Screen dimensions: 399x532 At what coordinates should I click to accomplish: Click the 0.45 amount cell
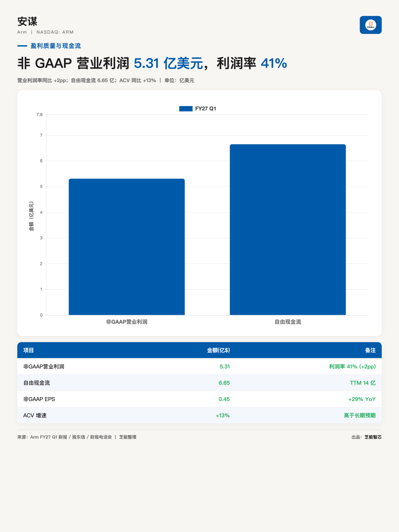224,399
